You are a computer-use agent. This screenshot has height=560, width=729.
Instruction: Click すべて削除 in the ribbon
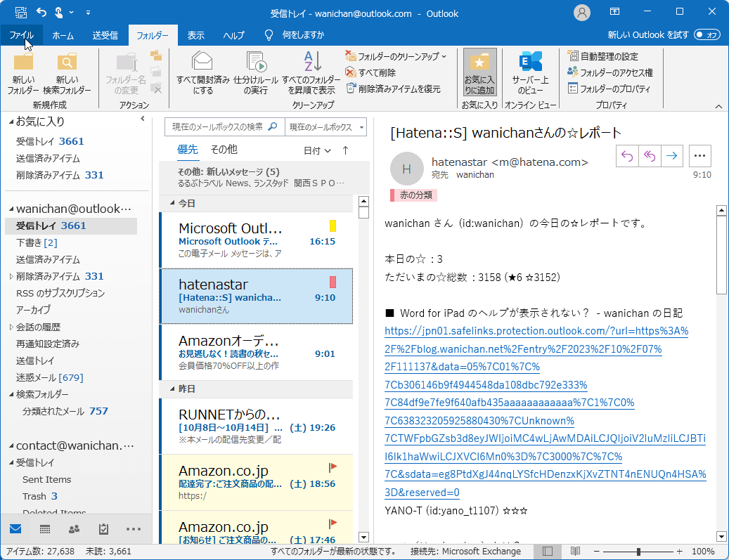[x=370, y=72]
